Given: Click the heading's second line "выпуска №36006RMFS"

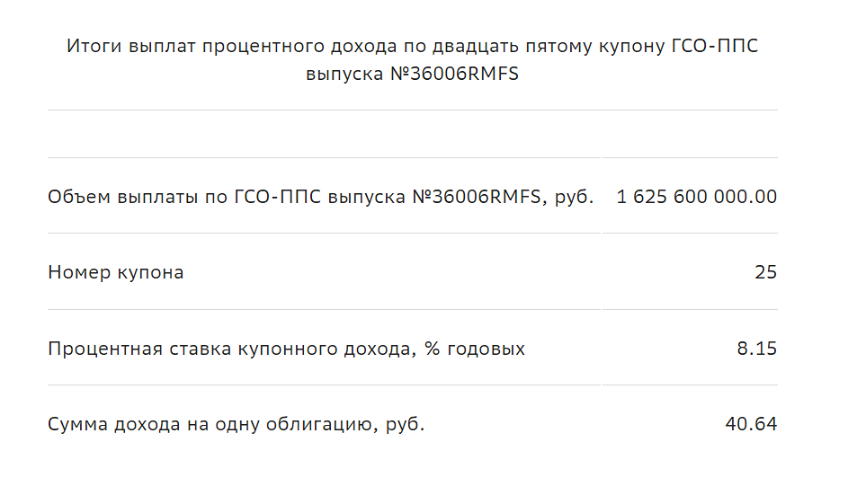Looking at the screenshot, I should (412, 75).
